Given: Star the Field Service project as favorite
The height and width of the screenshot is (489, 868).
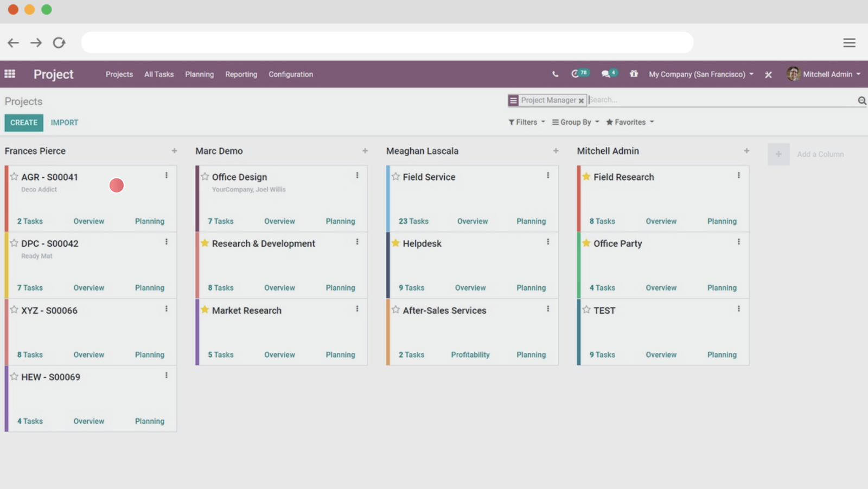Looking at the screenshot, I should click(395, 176).
